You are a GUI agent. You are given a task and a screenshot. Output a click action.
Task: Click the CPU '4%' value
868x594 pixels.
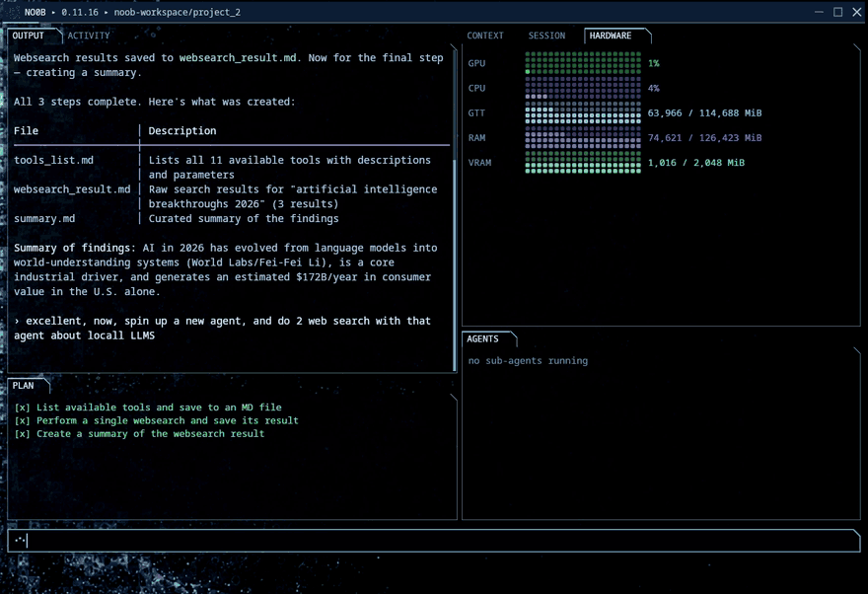click(x=653, y=88)
